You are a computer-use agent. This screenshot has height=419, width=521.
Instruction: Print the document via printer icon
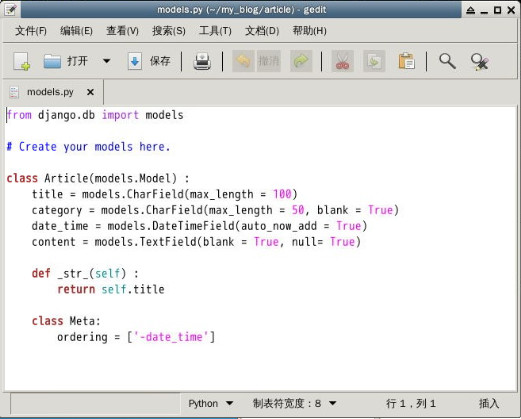click(202, 61)
